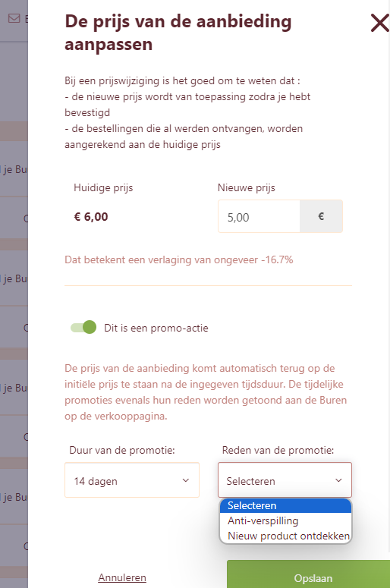Save changes with the Opslaan button
This screenshot has width=390, height=588.
(x=308, y=576)
